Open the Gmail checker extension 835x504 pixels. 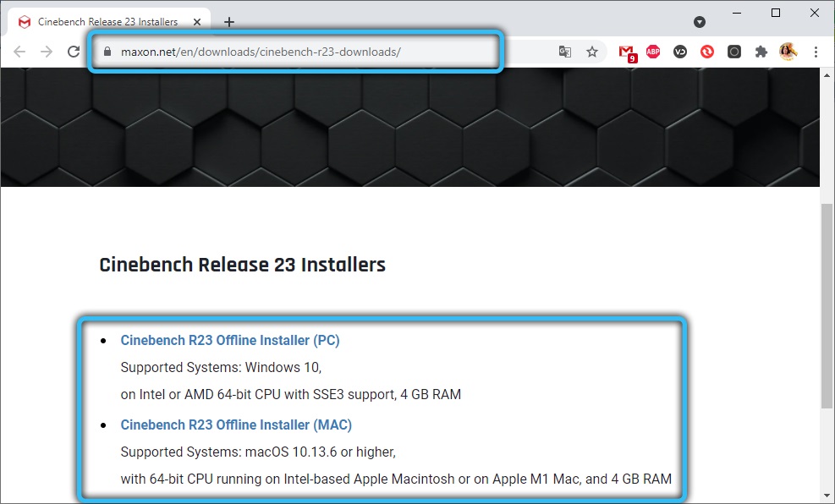tap(626, 52)
